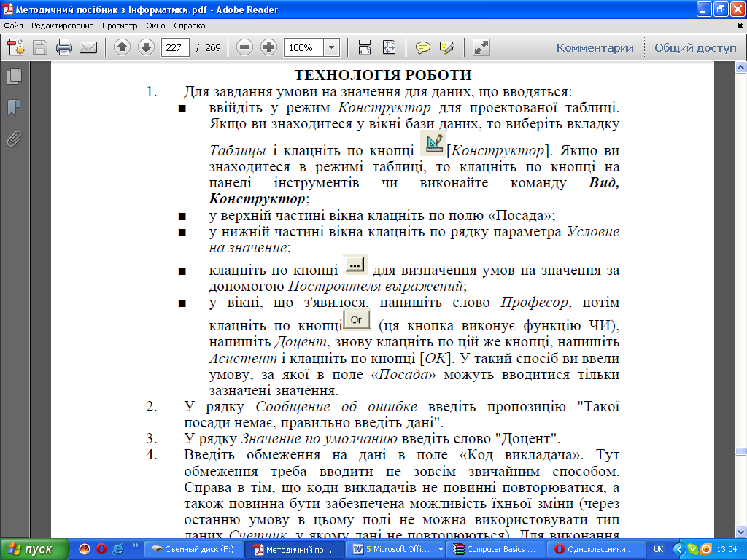Open the Windows пуск Start button

click(x=34, y=549)
